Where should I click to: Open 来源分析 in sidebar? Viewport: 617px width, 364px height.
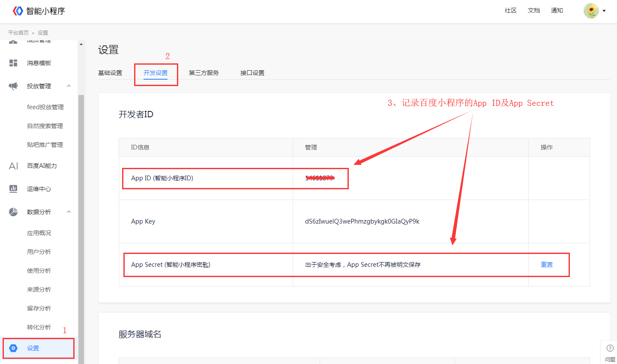coord(39,289)
